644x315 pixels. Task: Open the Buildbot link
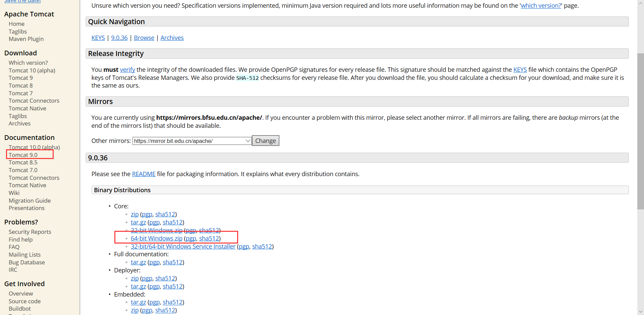pos(20,309)
